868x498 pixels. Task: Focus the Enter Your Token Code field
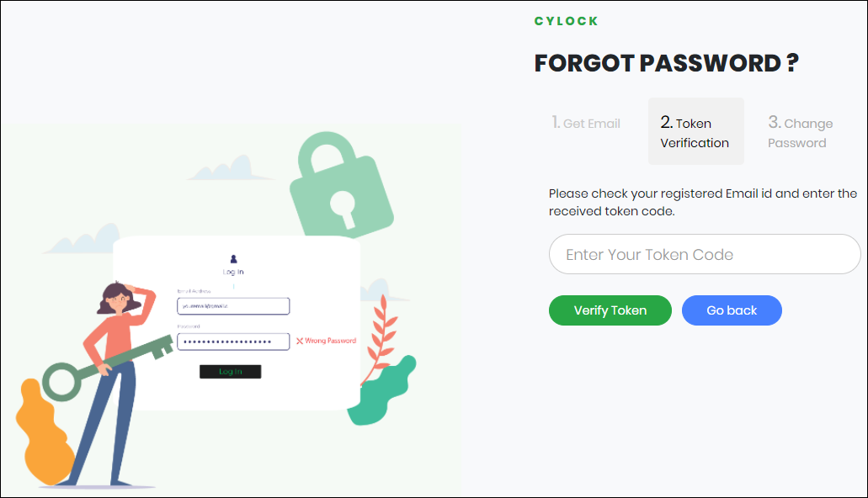click(705, 254)
